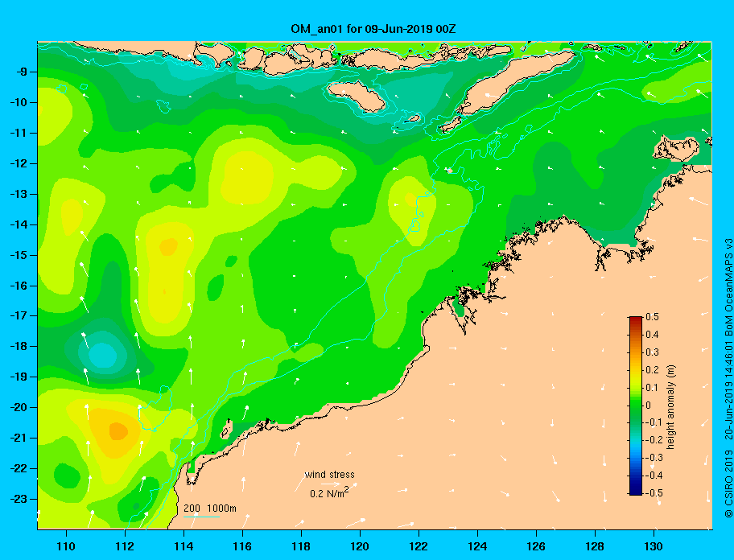Image resolution: width=734 pixels, height=560 pixels.
Task: Click the CSIRO BoM OceanMAPS v3 copyright text
Action: tap(728, 378)
